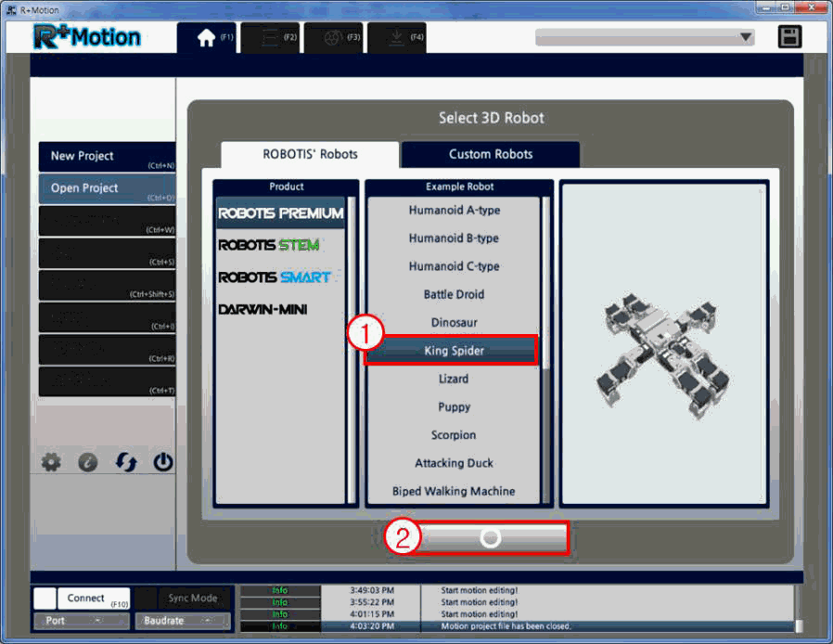This screenshot has height=644, width=833.
Task: Click the R+Motion logo
Action: point(87,37)
